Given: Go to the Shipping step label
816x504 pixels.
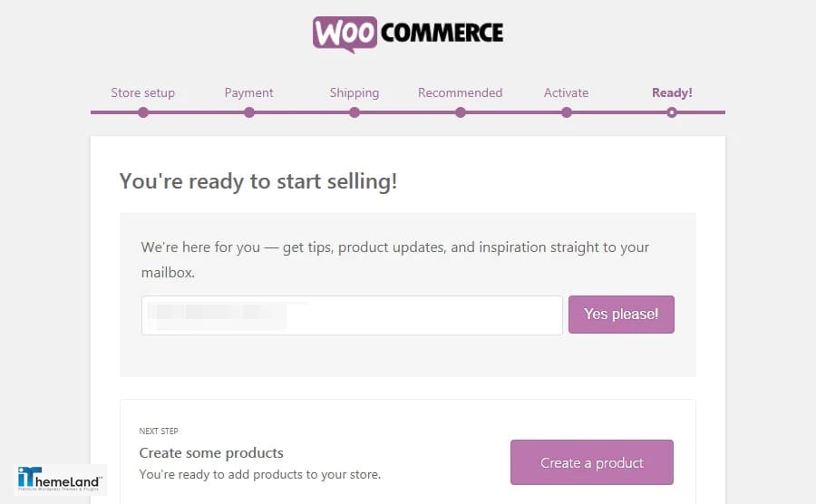Looking at the screenshot, I should (x=355, y=92).
